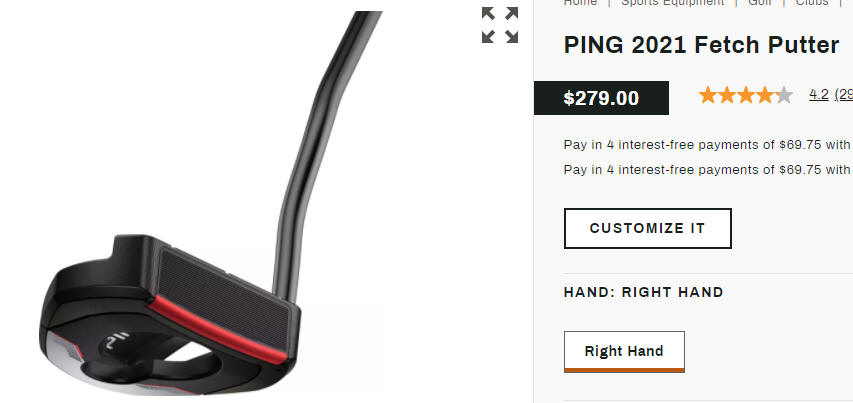This screenshot has height=403, width=853.
Task: Click the Customize It button
Action: 647,228
